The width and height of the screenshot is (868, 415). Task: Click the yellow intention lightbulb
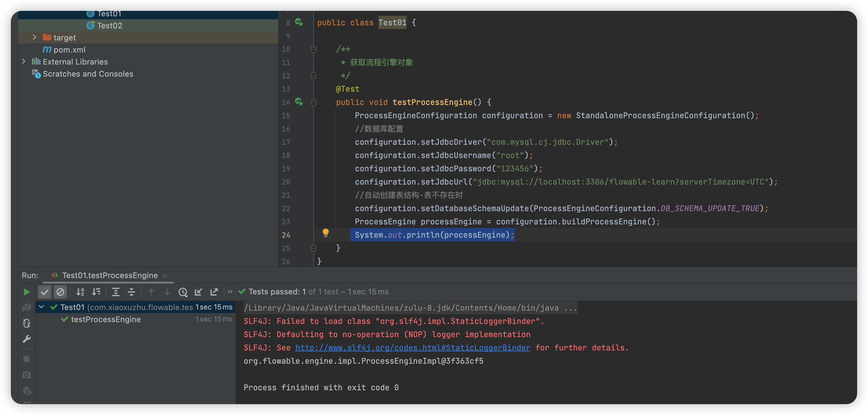(325, 233)
